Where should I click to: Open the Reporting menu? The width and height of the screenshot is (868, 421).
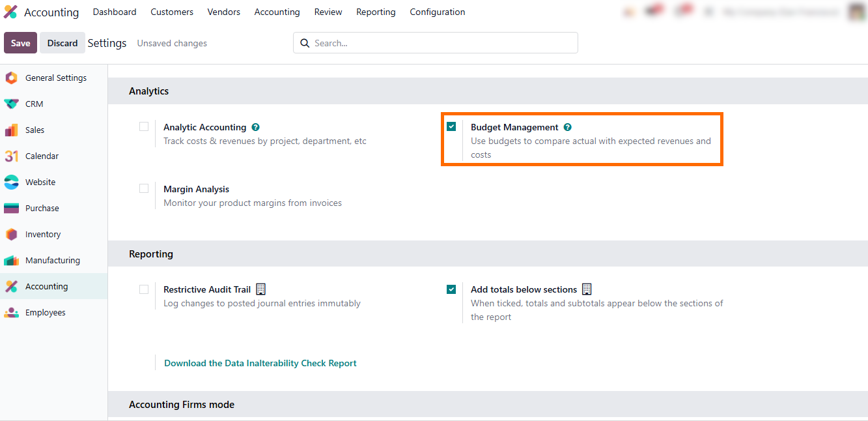click(376, 12)
